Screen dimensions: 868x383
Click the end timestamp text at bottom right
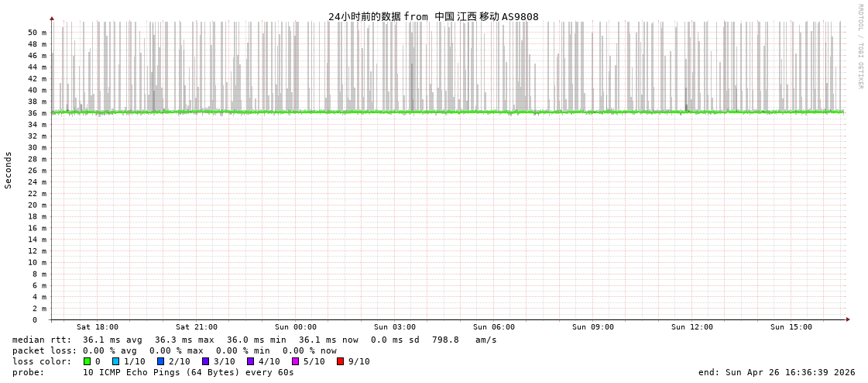coord(777,372)
